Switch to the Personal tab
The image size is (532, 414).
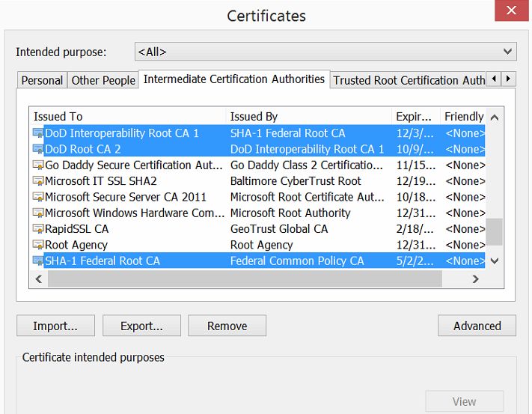click(42, 80)
